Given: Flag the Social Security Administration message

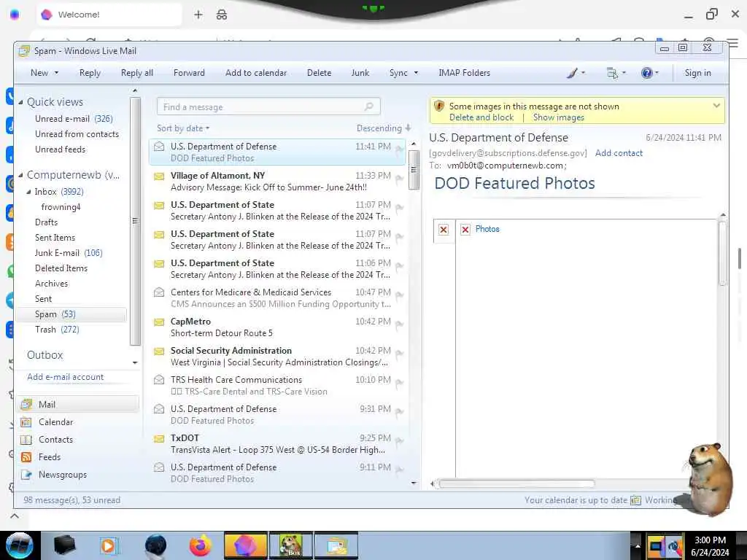Looking at the screenshot, I should coord(399,354).
